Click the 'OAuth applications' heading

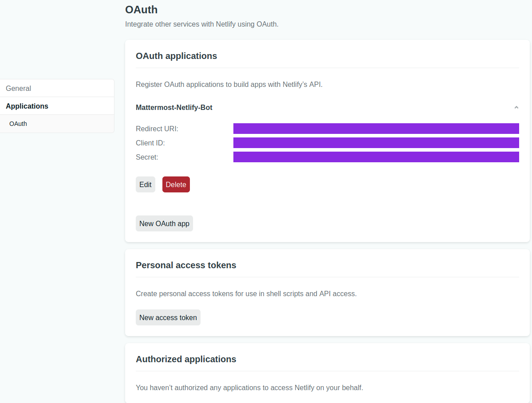point(177,56)
